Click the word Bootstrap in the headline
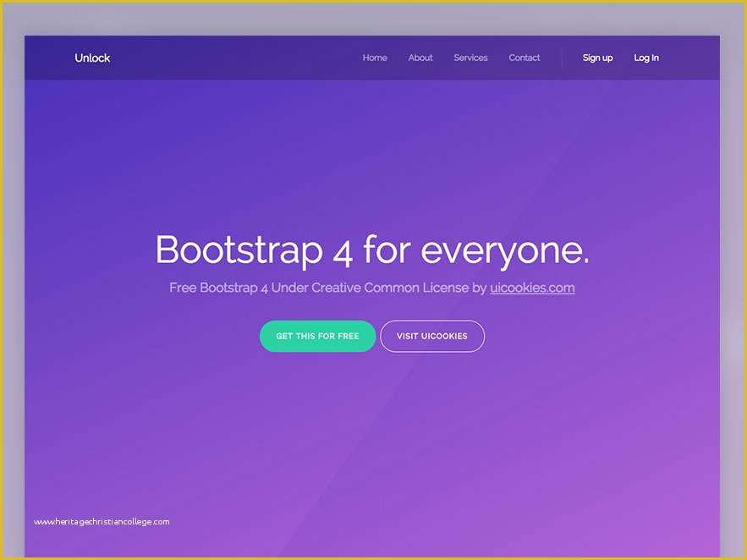This screenshot has width=747, height=560. pyautogui.click(x=239, y=251)
